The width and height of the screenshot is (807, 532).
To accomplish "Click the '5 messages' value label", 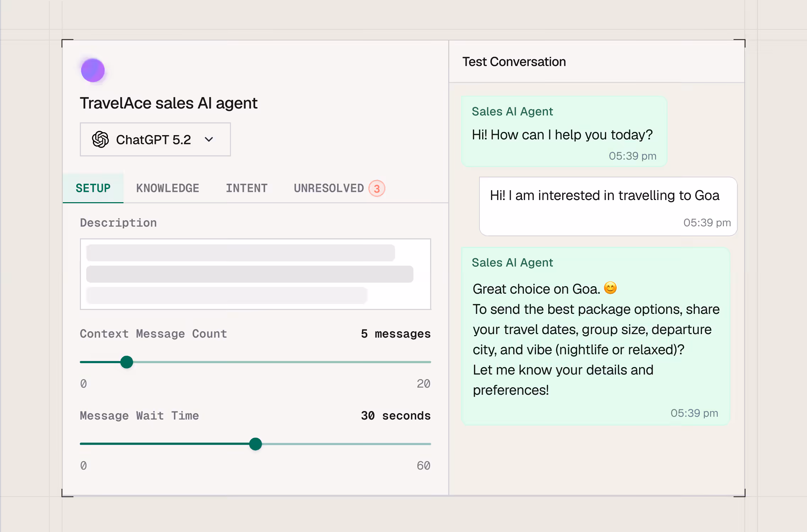I will click(x=395, y=334).
